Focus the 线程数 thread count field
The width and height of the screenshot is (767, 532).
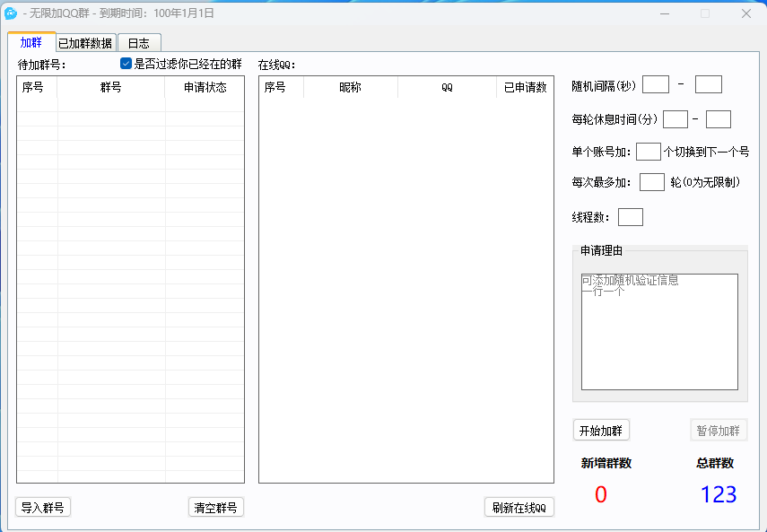click(631, 217)
